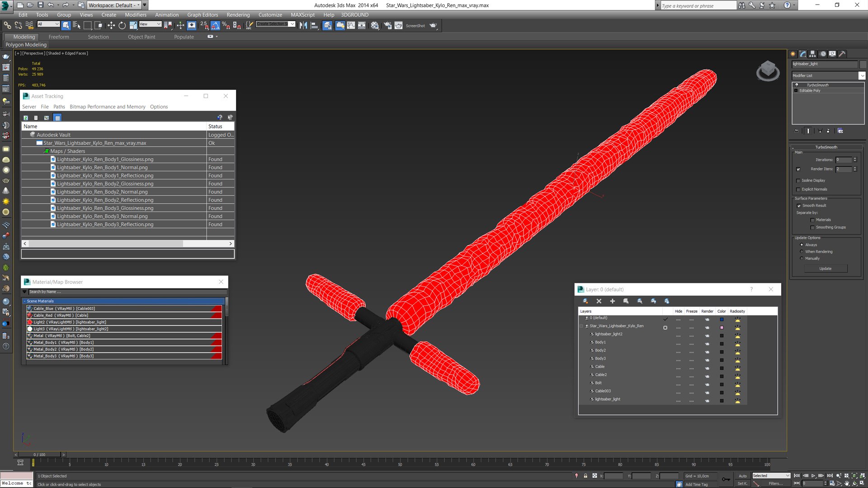Open the Material Editor sphere icon

(x=375, y=25)
